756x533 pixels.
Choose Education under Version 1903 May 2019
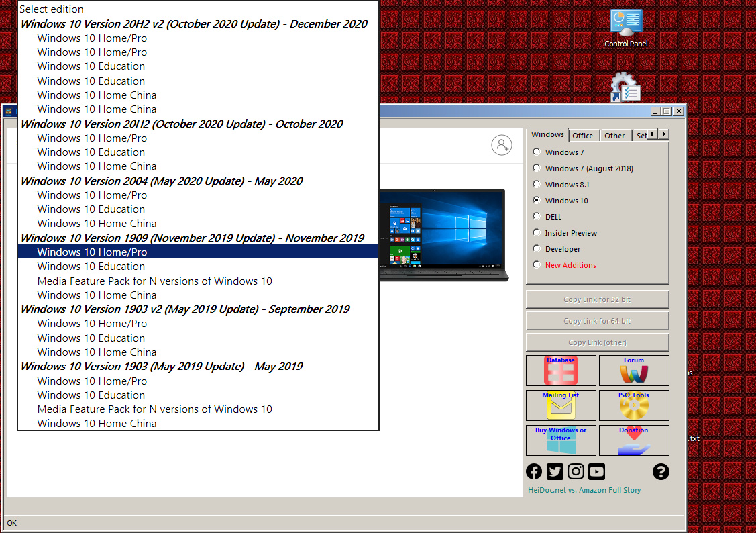point(198,395)
